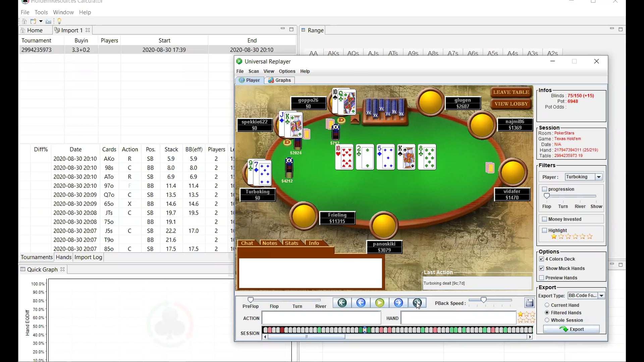Click the first gold rating star beside HAND field
The height and width of the screenshot is (362, 644).
click(x=520, y=314)
